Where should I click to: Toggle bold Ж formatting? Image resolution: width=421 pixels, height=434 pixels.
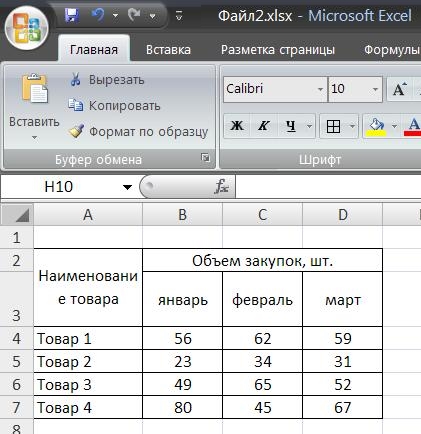tap(237, 126)
